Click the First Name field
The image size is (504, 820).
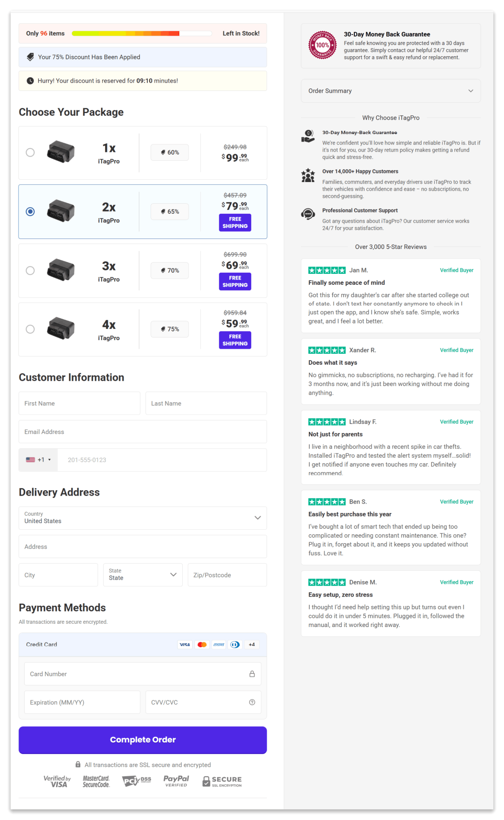point(79,403)
